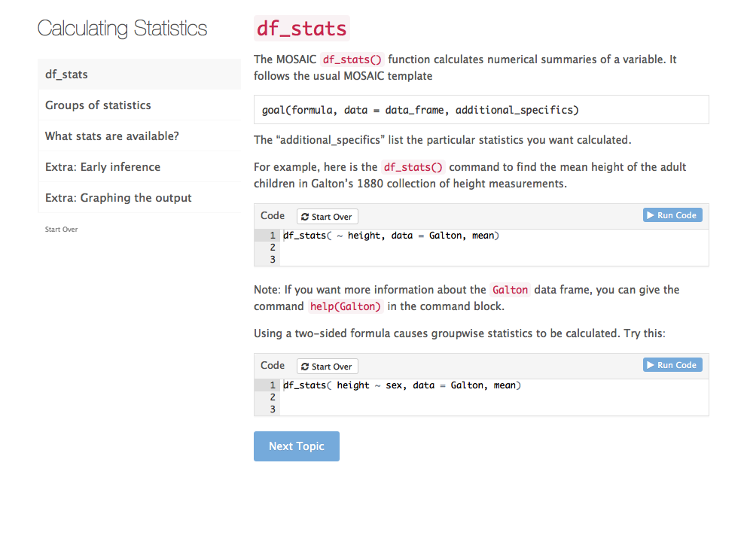Viewport: 747px width, 560px height.
Task: Click small Start Over link under sidebar
Action: (x=61, y=230)
